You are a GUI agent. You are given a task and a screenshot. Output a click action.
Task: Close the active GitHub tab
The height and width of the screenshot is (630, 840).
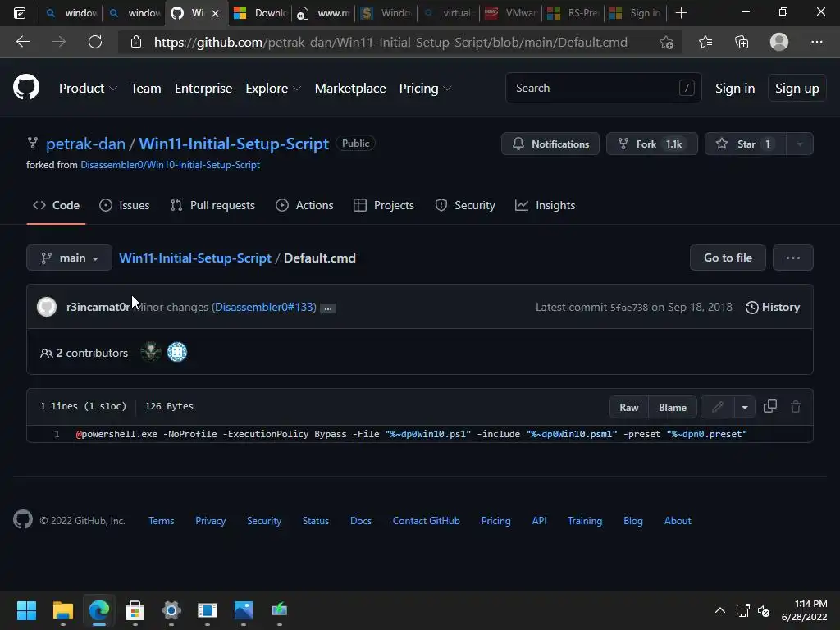pos(216,13)
